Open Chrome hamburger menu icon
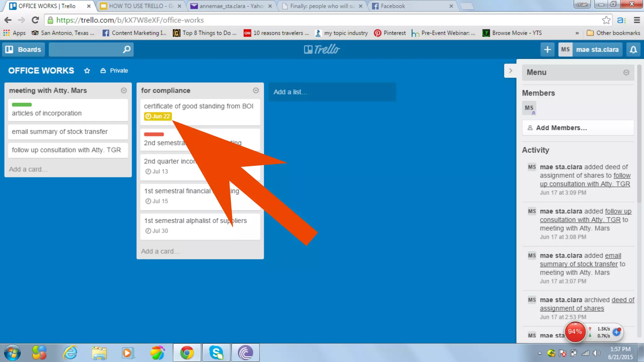The width and height of the screenshot is (644, 362). 637,20
